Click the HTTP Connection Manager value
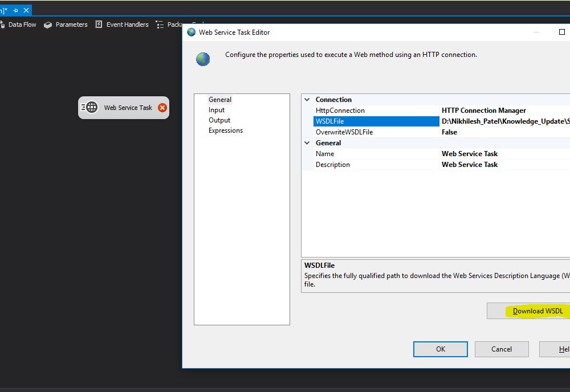570x392 pixels. pyautogui.click(x=484, y=111)
